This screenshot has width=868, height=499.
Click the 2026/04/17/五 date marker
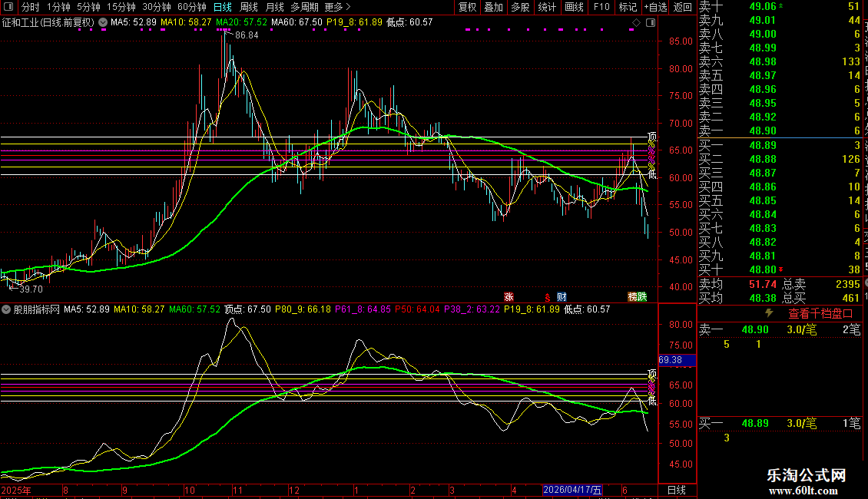[x=572, y=490]
